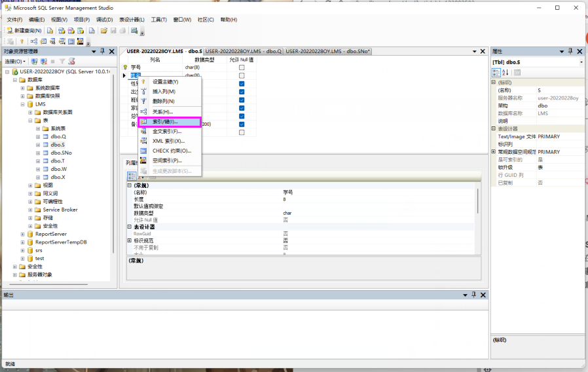
Task: Toggle Allow Nulls checkbox in sixth column row
Action: tap(242, 108)
